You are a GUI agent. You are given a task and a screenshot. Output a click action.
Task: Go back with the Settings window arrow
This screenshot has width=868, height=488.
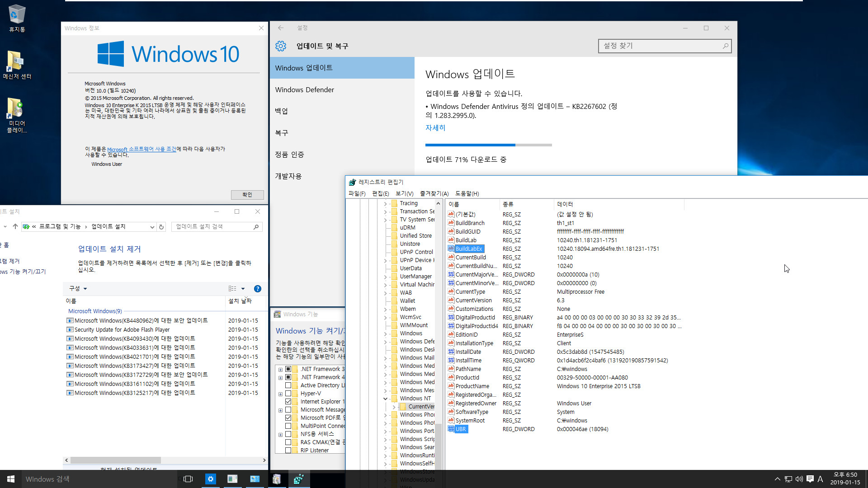281,28
